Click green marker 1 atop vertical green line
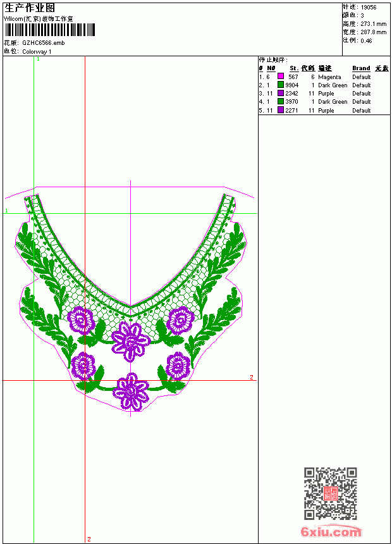The image size is (392, 544). click(38, 59)
